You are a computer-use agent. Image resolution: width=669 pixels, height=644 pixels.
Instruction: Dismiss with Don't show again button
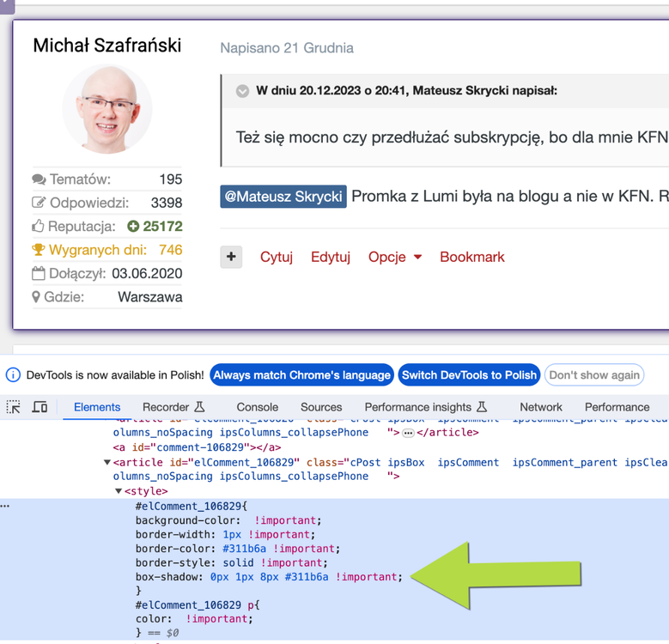pyautogui.click(x=594, y=375)
